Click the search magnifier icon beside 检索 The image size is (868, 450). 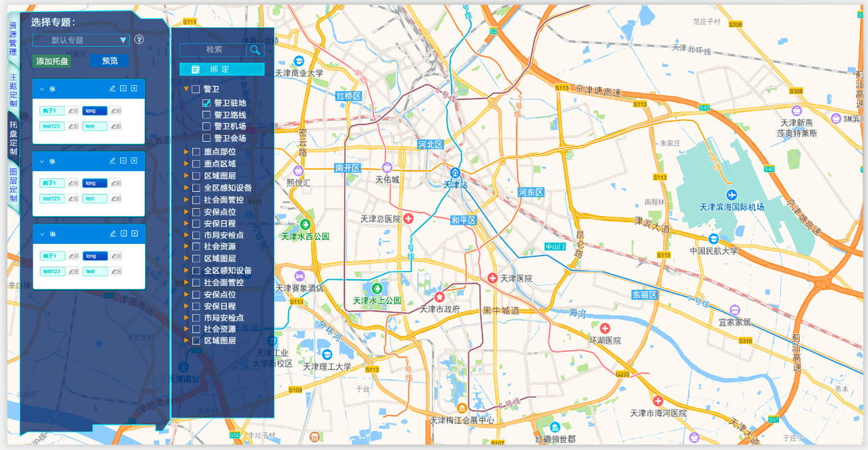click(x=255, y=50)
